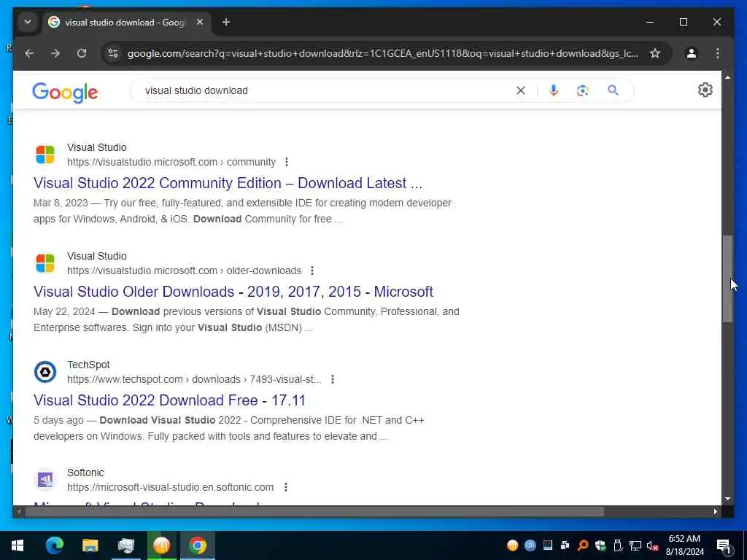This screenshot has height=560, width=747.
Task: Open the Windows Start menu
Action: 18,545
